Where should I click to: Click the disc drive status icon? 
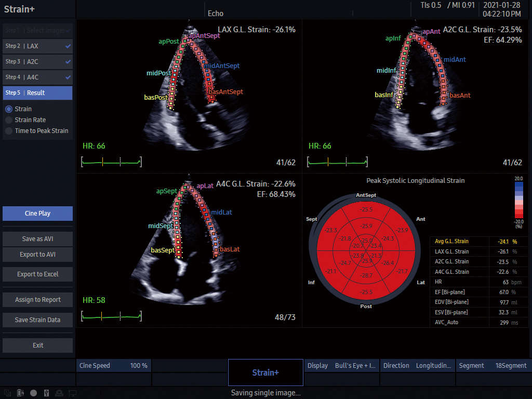click(59, 393)
